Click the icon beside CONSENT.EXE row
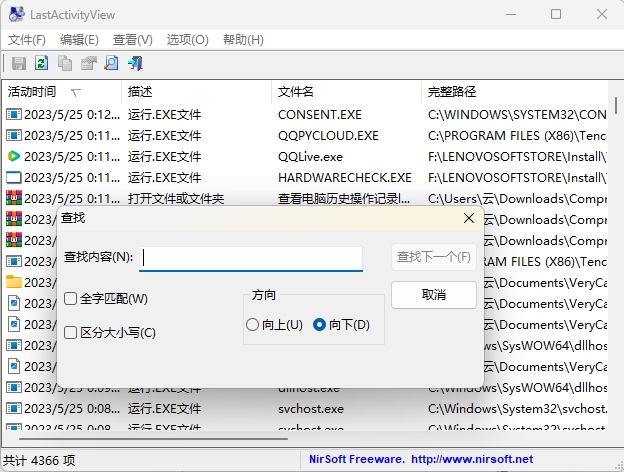This screenshot has height=472, width=624. point(14,115)
